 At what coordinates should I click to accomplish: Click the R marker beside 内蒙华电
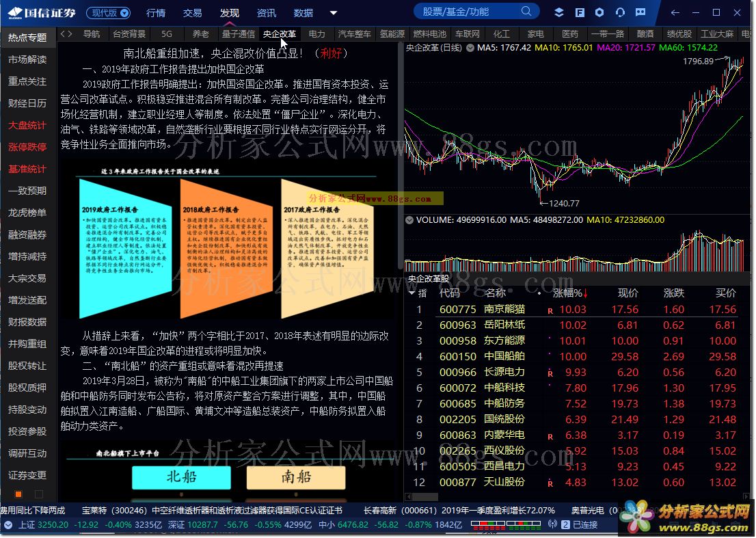550,437
